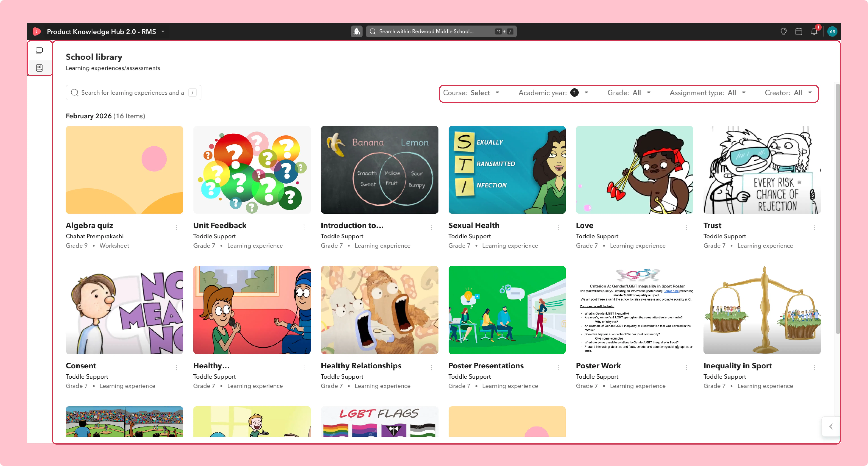868x466 pixels.
Task: Open the rocket launcher icon beside search
Action: click(356, 31)
